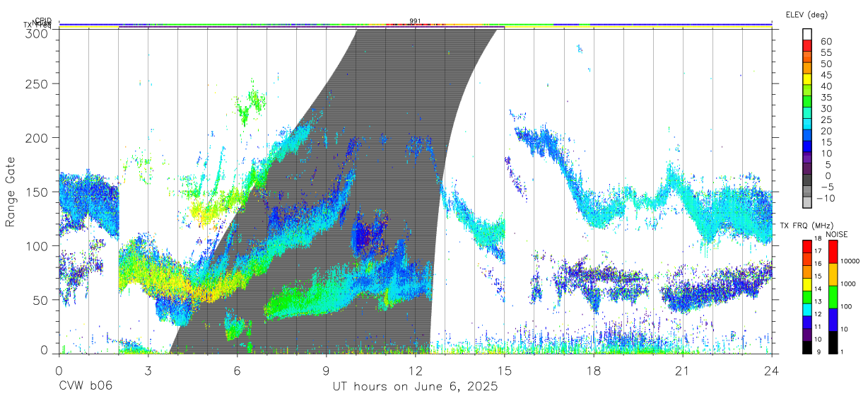
Task: Click the range gate tick label 250
Action: (37, 83)
